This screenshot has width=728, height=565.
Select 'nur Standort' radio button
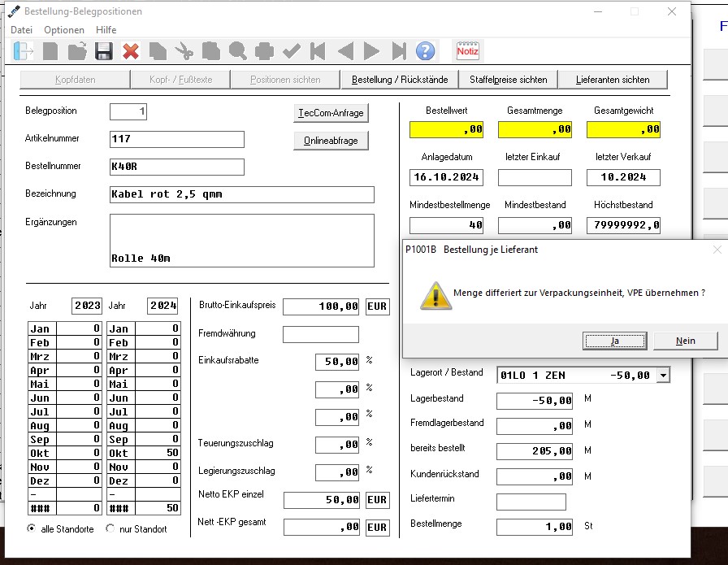(x=110, y=528)
